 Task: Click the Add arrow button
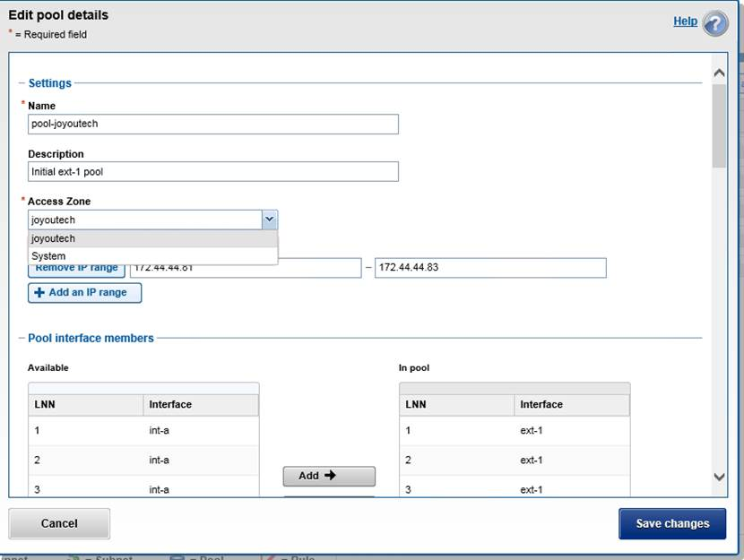point(329,476)
